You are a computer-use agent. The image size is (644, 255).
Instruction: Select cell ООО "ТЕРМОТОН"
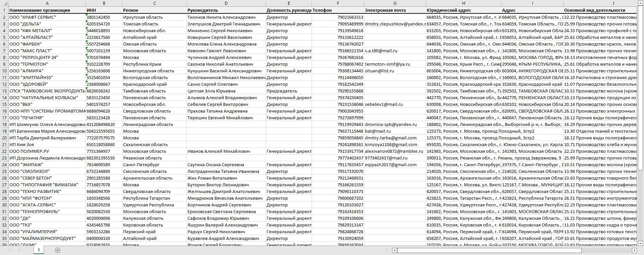tap(47, 64)
